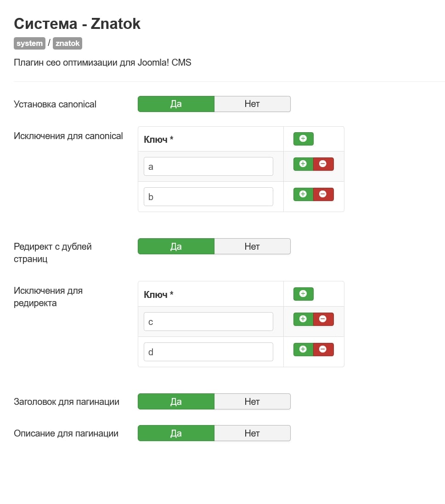Click the 'znatok' tag badge
Viewport: 445px width, 504px height.
68,44
